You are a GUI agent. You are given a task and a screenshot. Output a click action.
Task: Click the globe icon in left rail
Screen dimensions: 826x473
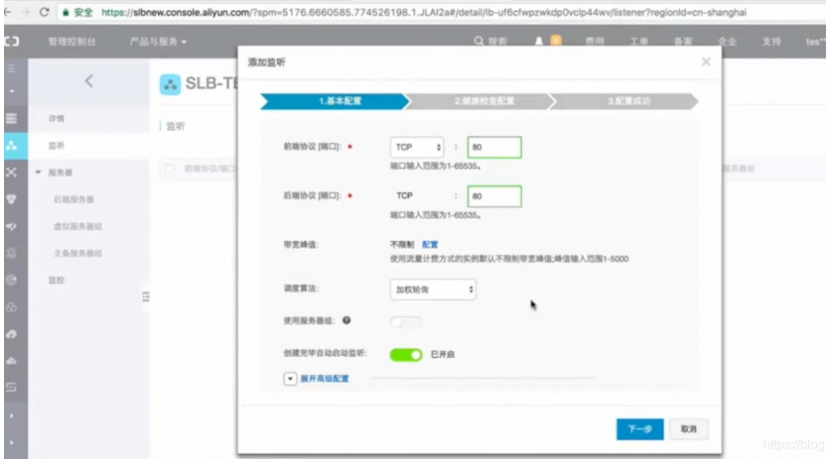tap(12, 280)
